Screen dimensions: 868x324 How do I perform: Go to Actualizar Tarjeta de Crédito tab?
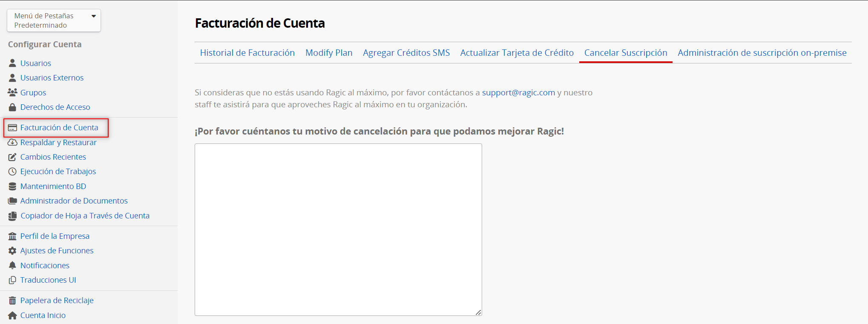pyautogui.click(x=517, y=53)
